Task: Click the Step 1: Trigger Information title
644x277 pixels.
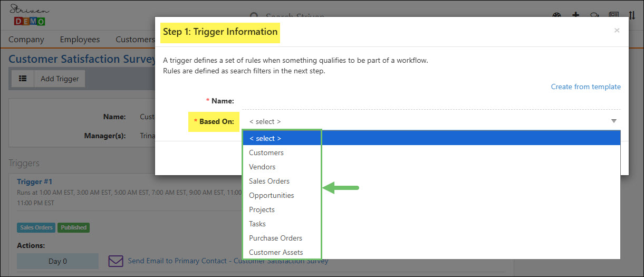Action: click(x=220, y=32)
